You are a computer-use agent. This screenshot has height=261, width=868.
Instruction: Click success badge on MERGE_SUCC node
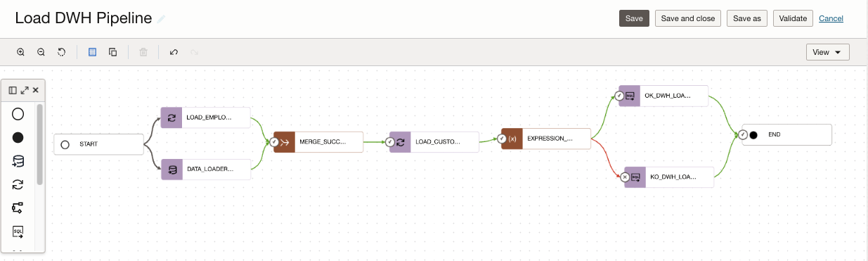(x=274, y=141)
